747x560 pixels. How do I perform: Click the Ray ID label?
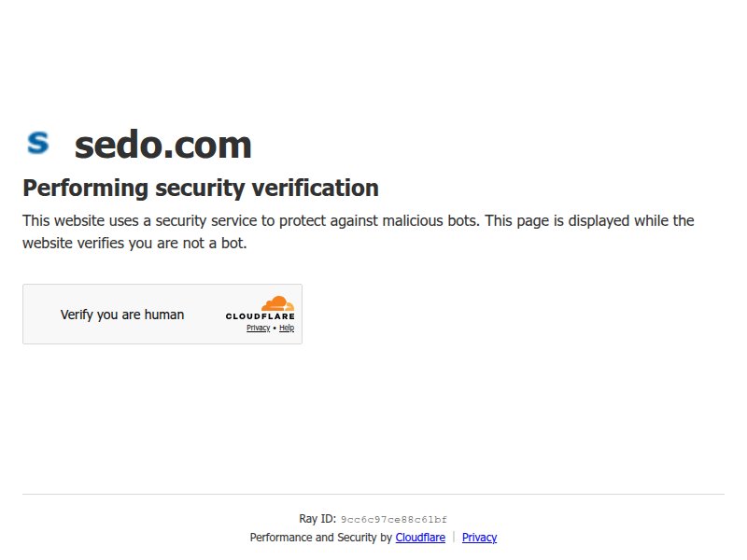317,519
